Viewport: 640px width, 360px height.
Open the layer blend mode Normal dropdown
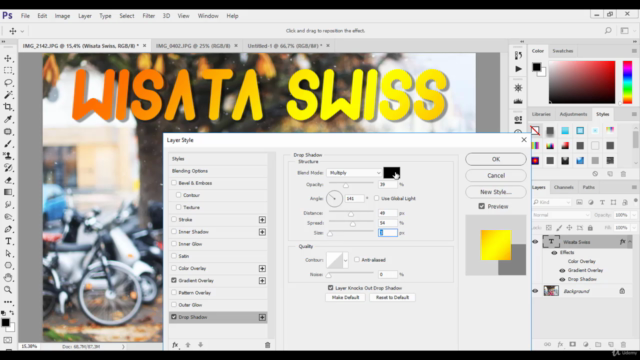click(561, 215)
